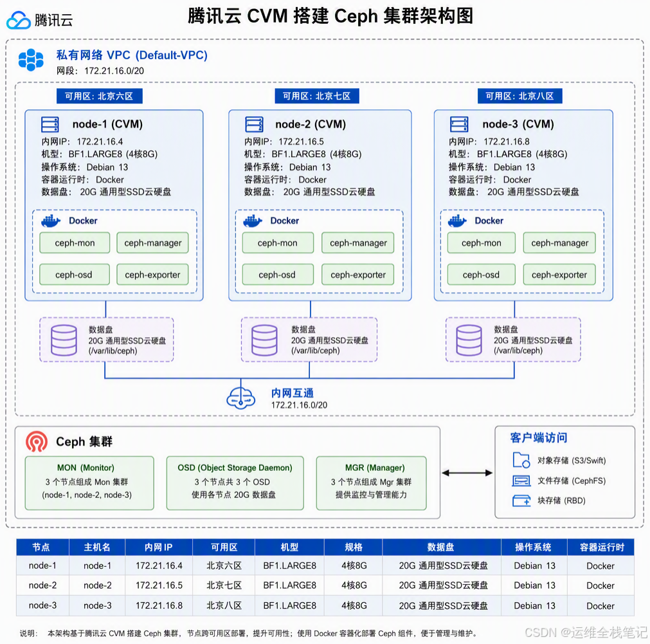The image size is (650, 644).
Task: Click the 节点 table column header
Action: click(x=42, y=547)
